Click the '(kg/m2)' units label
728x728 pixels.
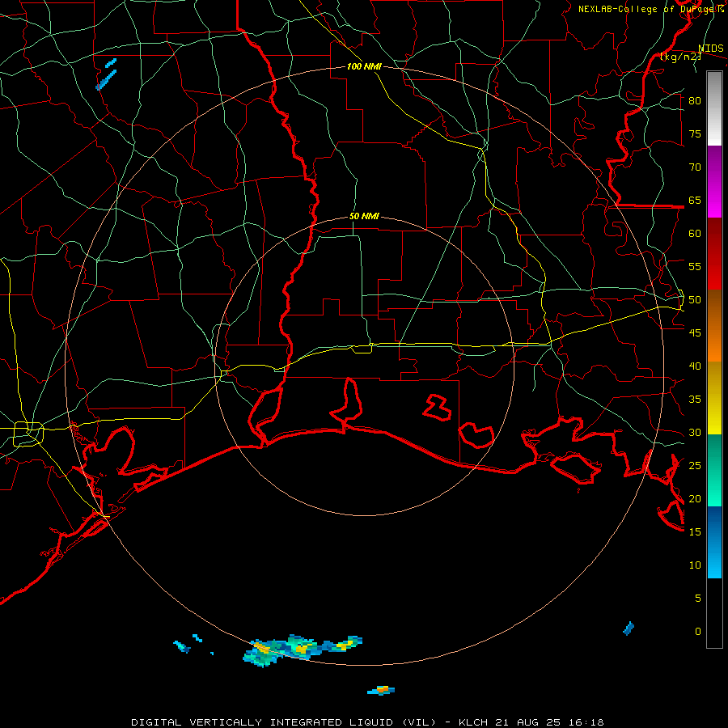680,57
